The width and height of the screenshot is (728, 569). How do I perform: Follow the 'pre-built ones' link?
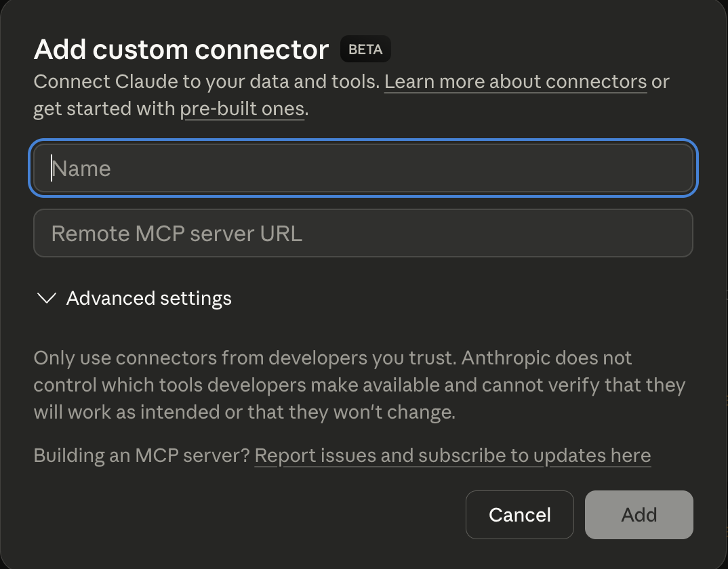tap(242, 108)
